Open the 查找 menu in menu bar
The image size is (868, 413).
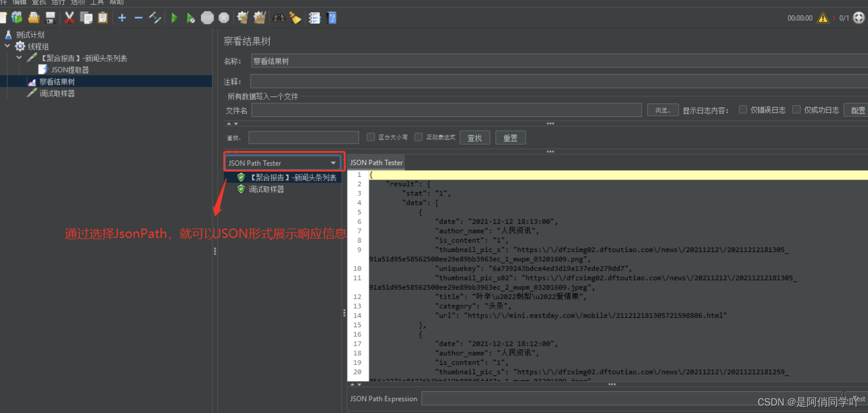39,2
